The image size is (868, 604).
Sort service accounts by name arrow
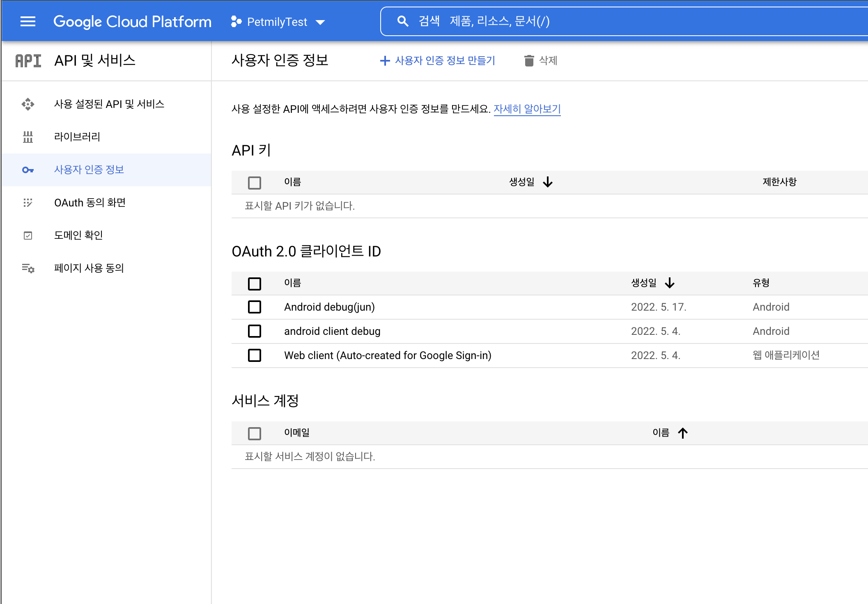[x=683, y=433]
